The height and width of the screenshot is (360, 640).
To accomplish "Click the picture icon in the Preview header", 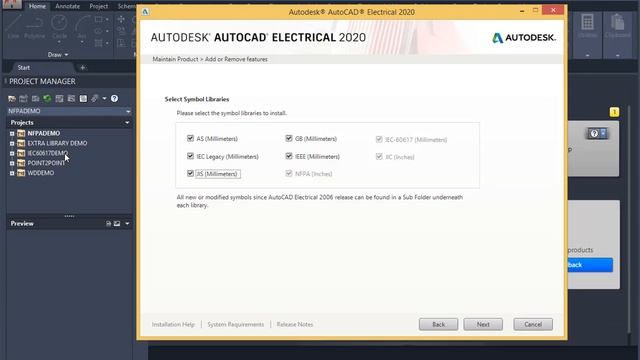I will (x=117, y=224).
